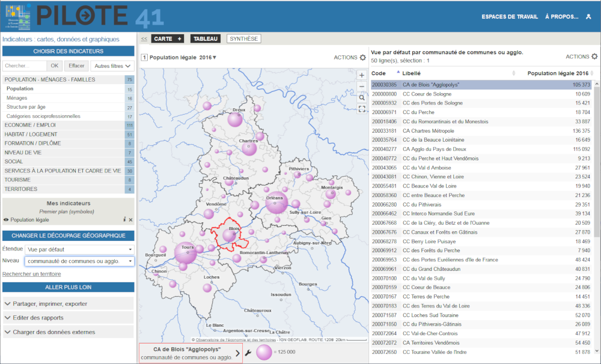
Task: Click the Rechercher un territoire link
Action: 31,274
